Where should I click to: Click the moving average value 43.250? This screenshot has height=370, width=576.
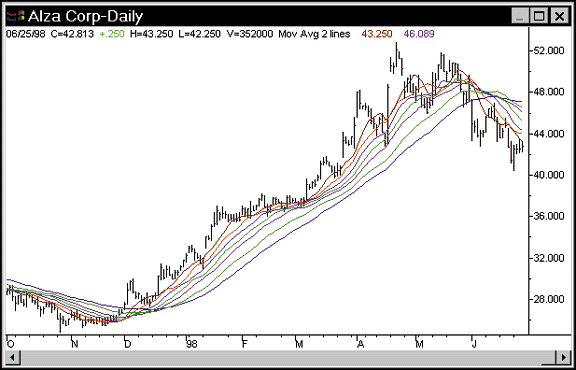coord(377,34)
